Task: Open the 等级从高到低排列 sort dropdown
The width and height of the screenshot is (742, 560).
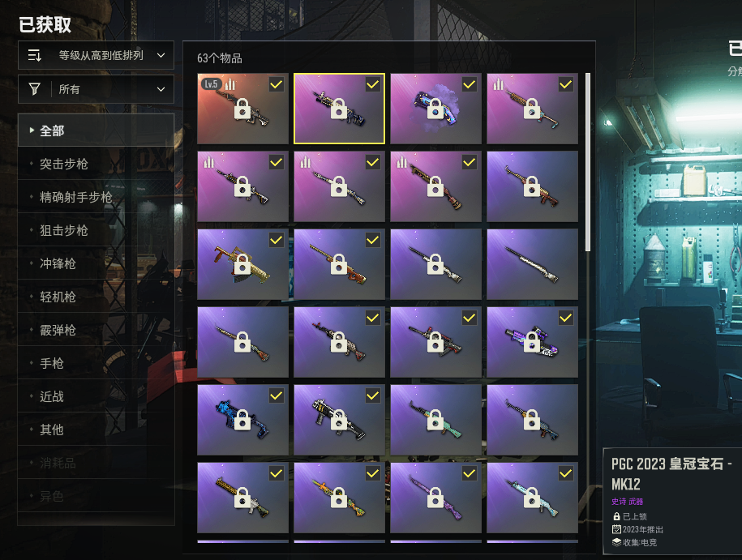Action: pos(96,55)
